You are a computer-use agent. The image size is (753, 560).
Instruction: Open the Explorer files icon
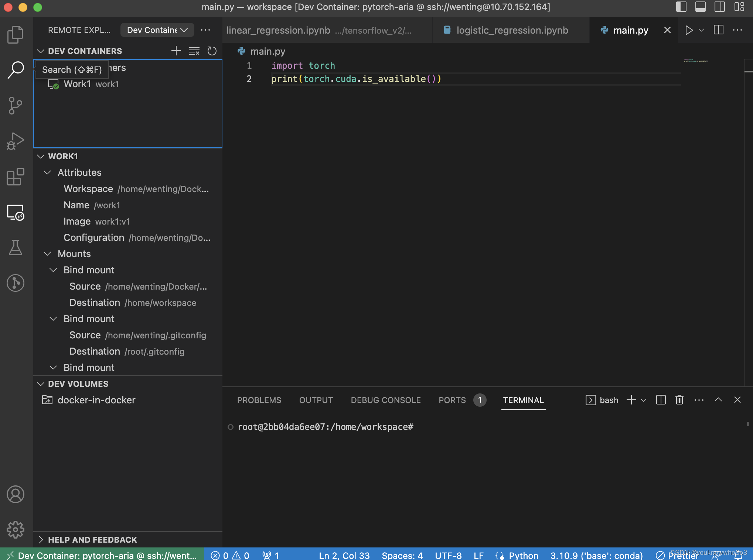point(15,34)
